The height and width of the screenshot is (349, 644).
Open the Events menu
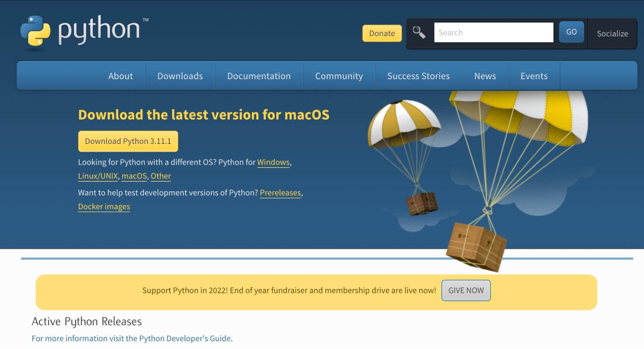(x=534, y=76)
